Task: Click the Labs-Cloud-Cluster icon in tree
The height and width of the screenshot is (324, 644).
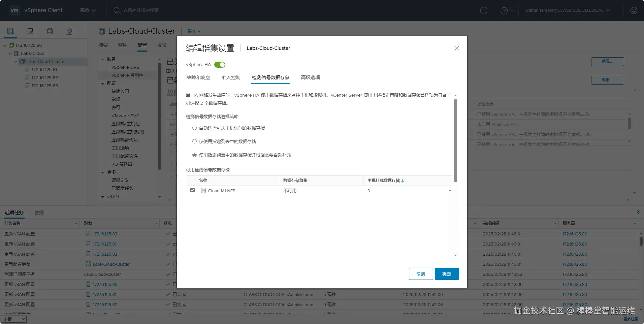Action: click(x=22, y=62)
